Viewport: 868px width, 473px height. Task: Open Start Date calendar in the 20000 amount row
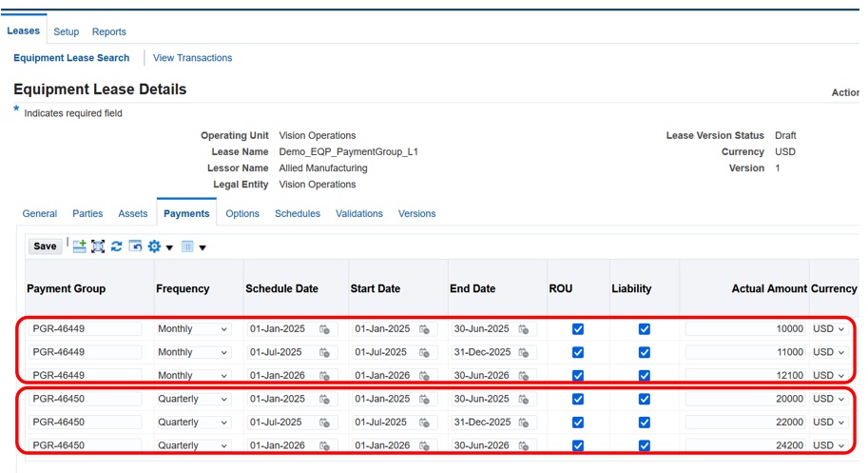click(425, 400)
